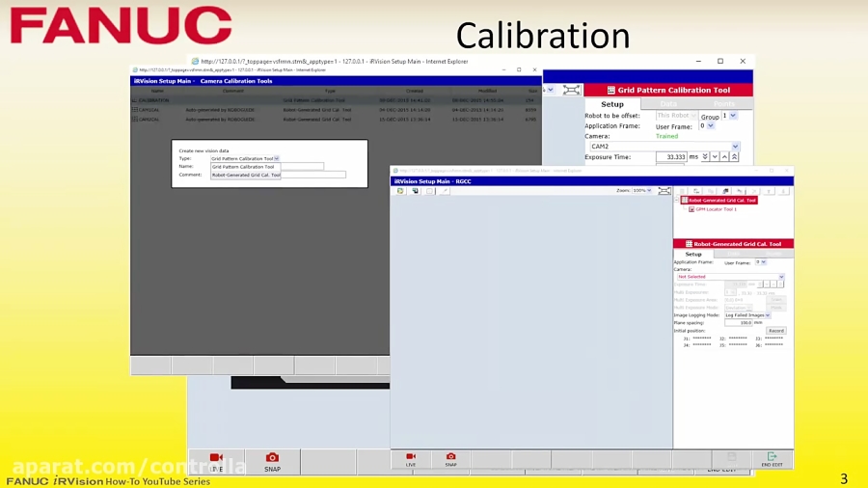Open Type dropdown in Create new vision data
Image resolution: width=868 pixels, height=488 pixels.
[276, 159]
